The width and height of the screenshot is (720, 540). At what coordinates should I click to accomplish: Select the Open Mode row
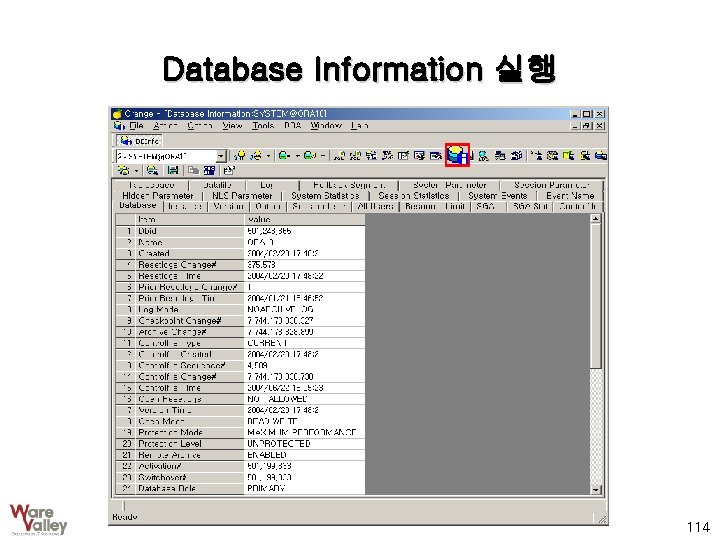pos(240,421)
